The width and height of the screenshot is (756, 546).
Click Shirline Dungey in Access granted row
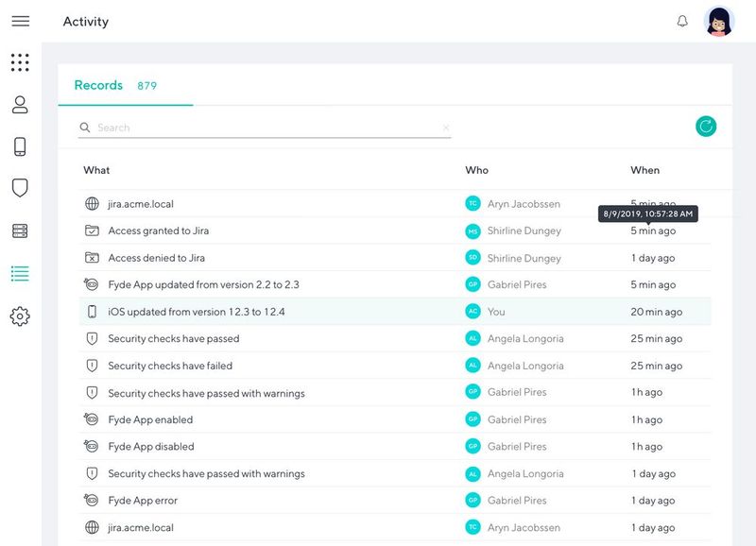[524, 230]
